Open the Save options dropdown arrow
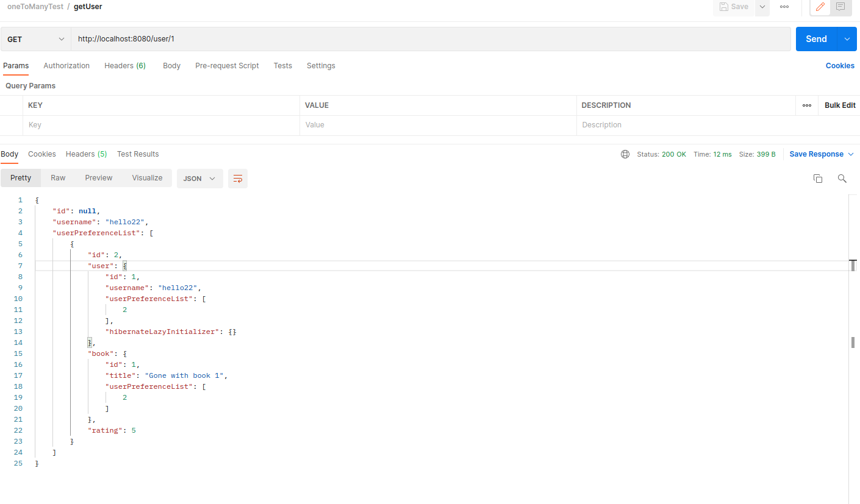 click(762, 7)
